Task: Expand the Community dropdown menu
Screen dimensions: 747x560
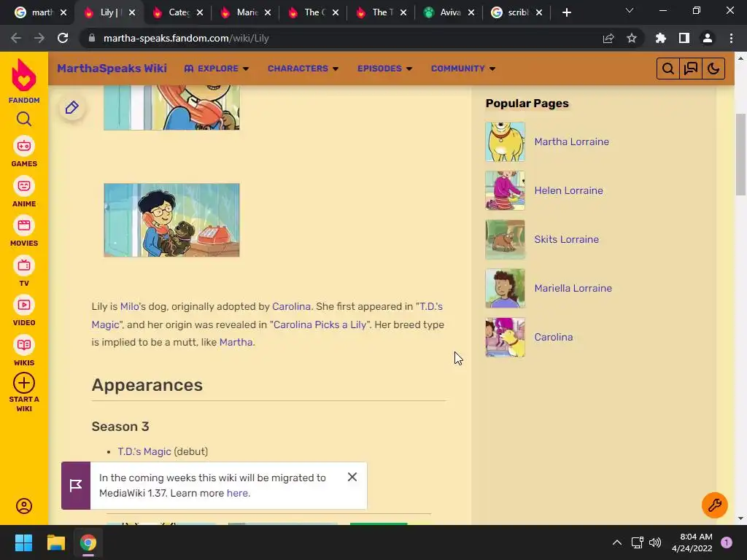Action: (x=463, y=69)
